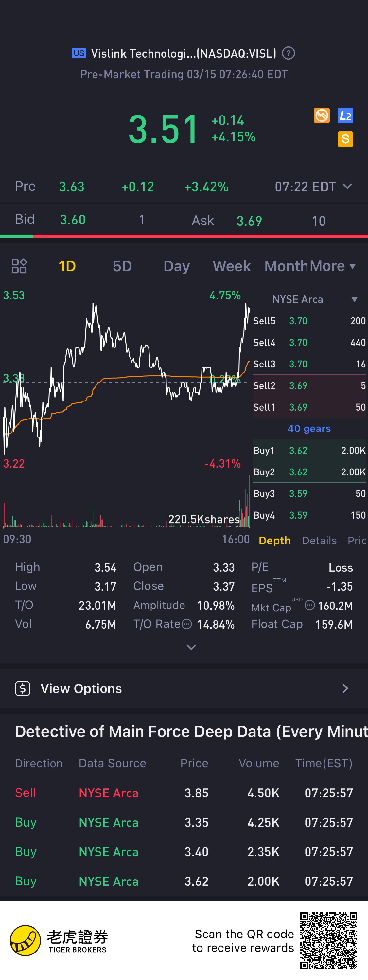Tap the Sell4 3.70 order row
Image resolution: width=368 pixels, height=980 pixels.
309,342
